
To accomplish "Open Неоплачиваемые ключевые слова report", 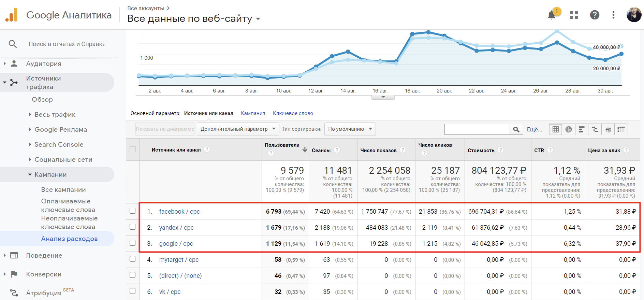I will tap(69, 223).
